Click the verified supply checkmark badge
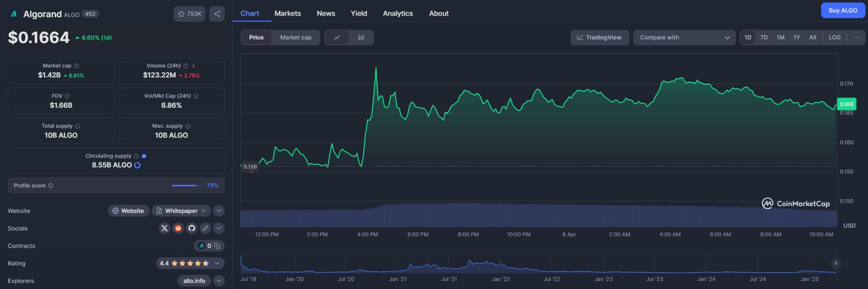Image resolution: width=868 pixels, height=289 pixels. click(x=144, y=156)
